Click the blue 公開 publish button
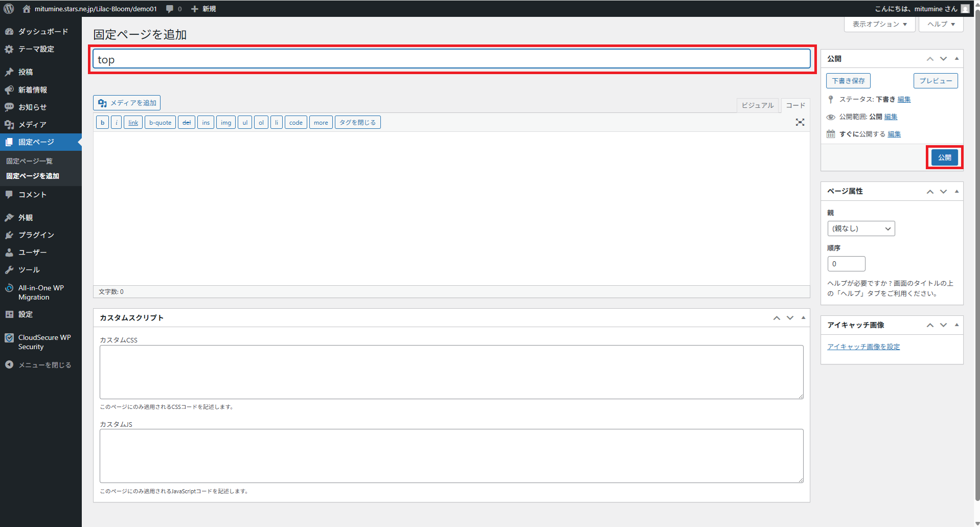The height and width of the screenshot is (527, 980). tap(944, 157)
